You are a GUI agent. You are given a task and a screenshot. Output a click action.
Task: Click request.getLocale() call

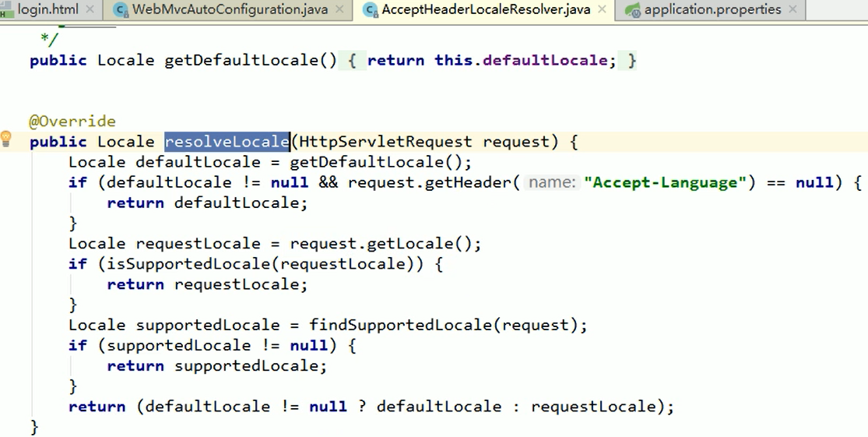pos(381,244)
